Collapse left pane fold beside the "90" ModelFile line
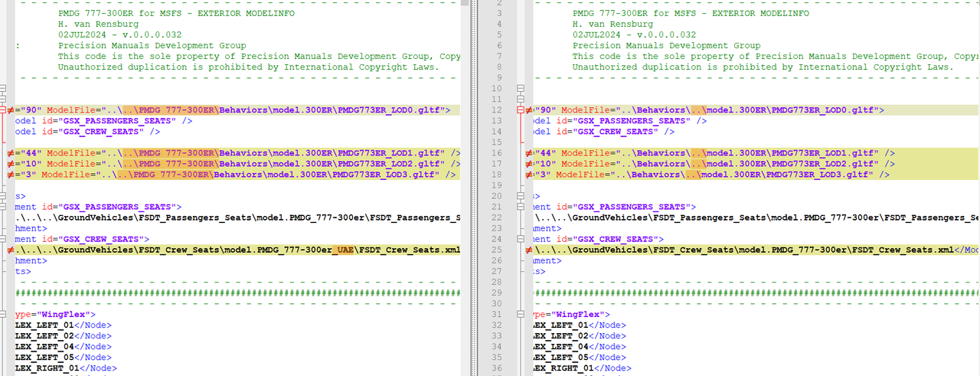Screen dimensions: 980x376 click(3, 110)
